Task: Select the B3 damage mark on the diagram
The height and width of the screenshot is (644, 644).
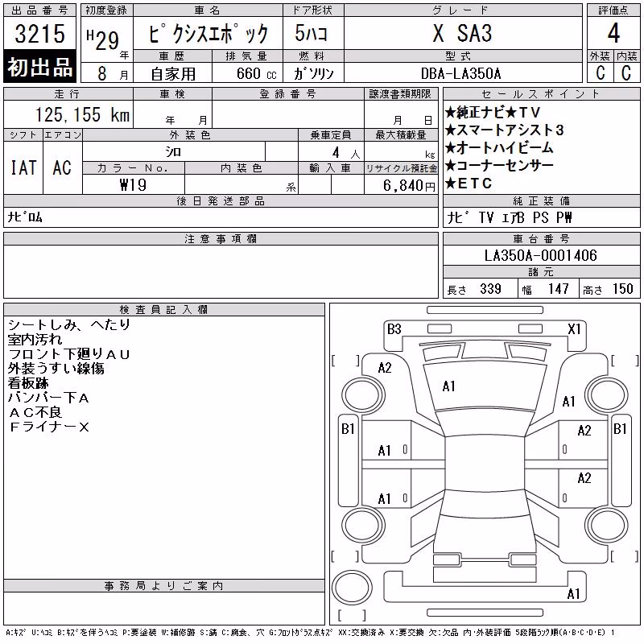Action: click(394, 329)
